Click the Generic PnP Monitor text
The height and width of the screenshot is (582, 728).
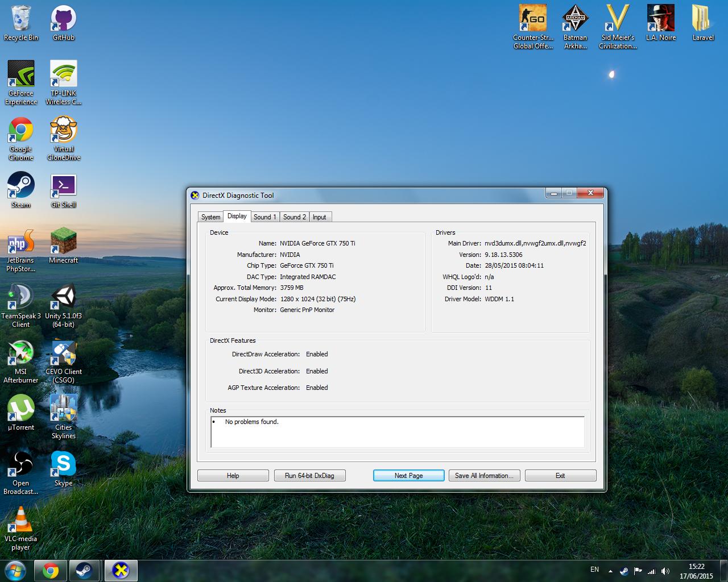(x=307, y=310)
